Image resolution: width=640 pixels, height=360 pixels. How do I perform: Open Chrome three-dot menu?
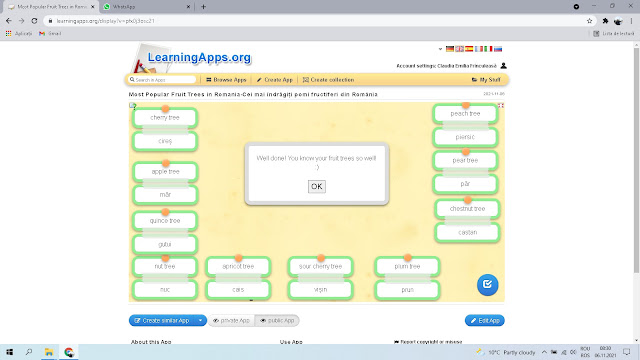[x=631, y=21]
